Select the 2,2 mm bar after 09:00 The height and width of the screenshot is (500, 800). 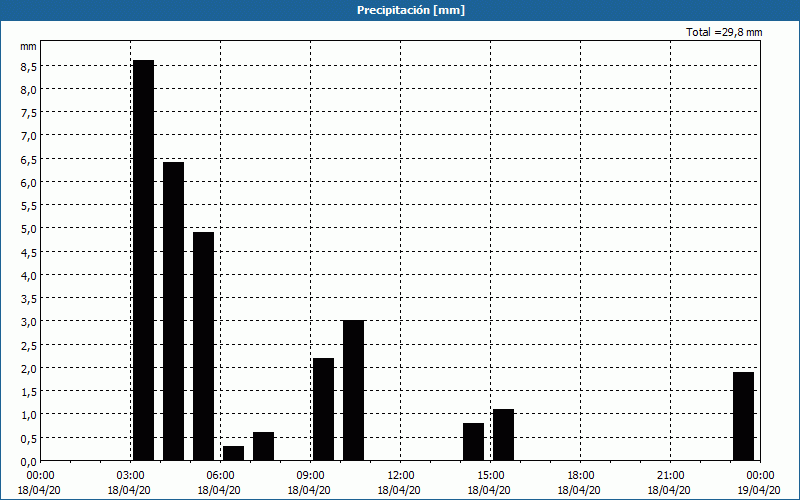pyautogui.click(x=323, y=409)
